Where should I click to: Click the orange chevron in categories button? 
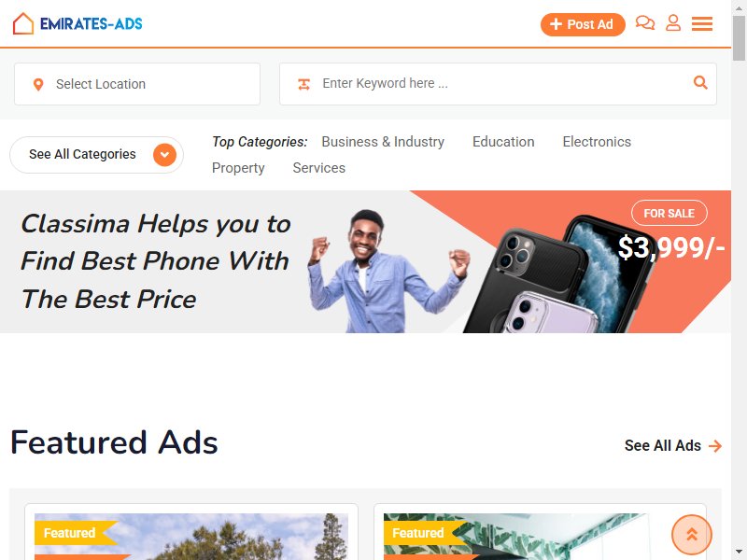point(165,155)
